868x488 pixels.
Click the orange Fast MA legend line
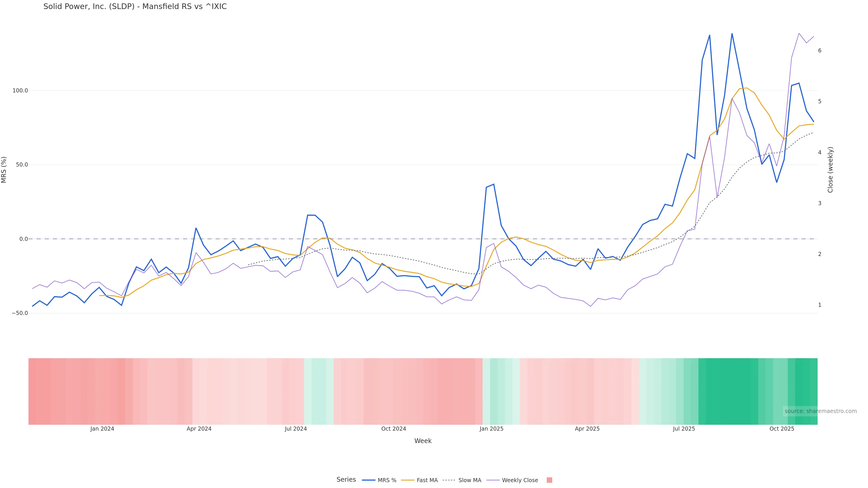(408, 480)
